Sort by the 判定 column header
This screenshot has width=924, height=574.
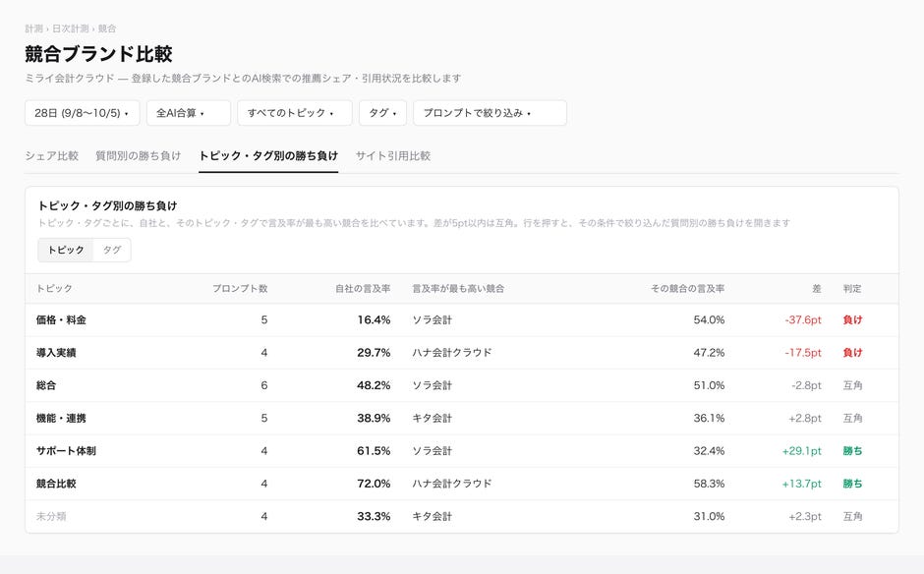pyautogui.click(x=852, y=288)
